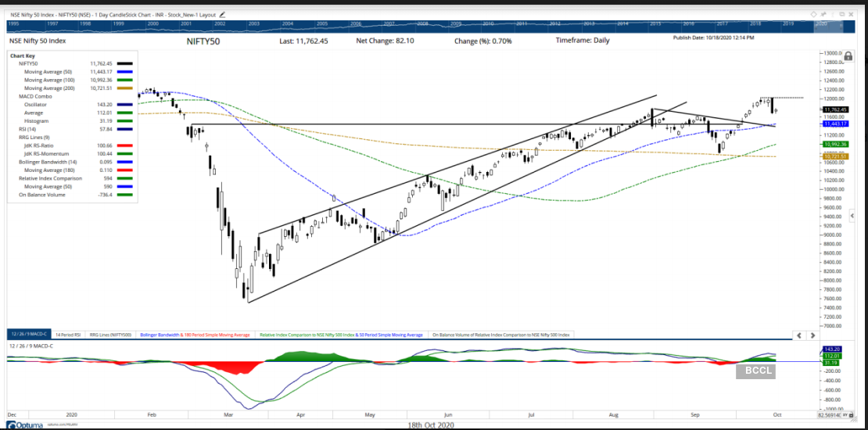
Task: Click the 82.569140 scale value field
Action: [x=830, y=414]
